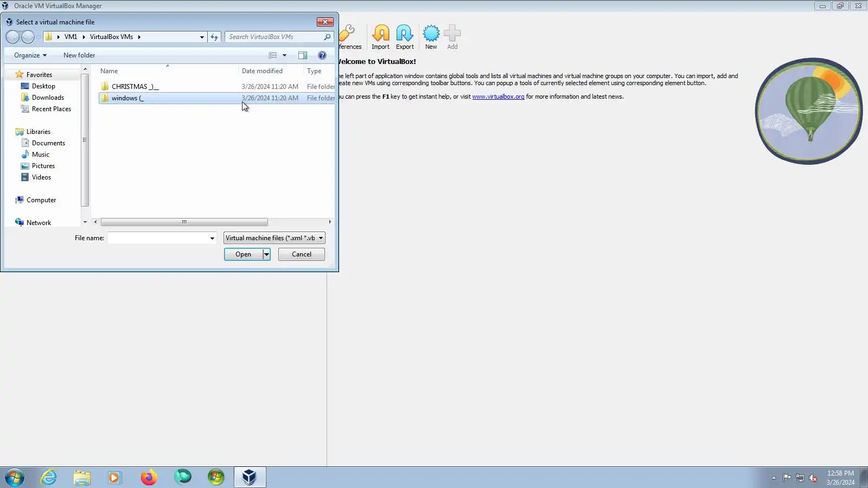868x488 pixels.
Task: Go back in the file dialog
Action: 12,37
